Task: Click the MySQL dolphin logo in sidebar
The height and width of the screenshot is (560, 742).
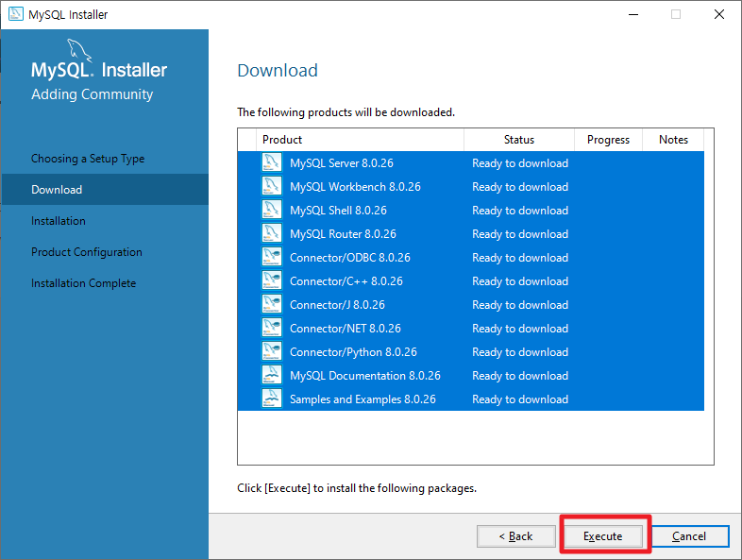Action: coord(79,50)
